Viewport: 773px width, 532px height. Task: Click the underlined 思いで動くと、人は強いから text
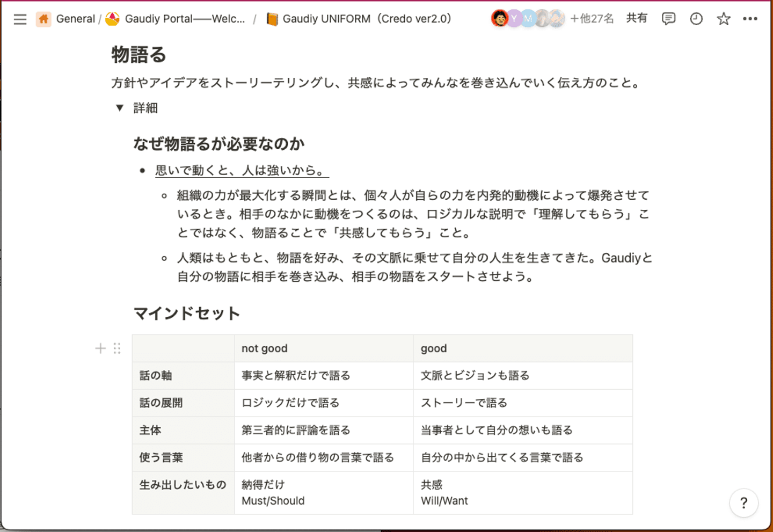(x=239, y=171)
